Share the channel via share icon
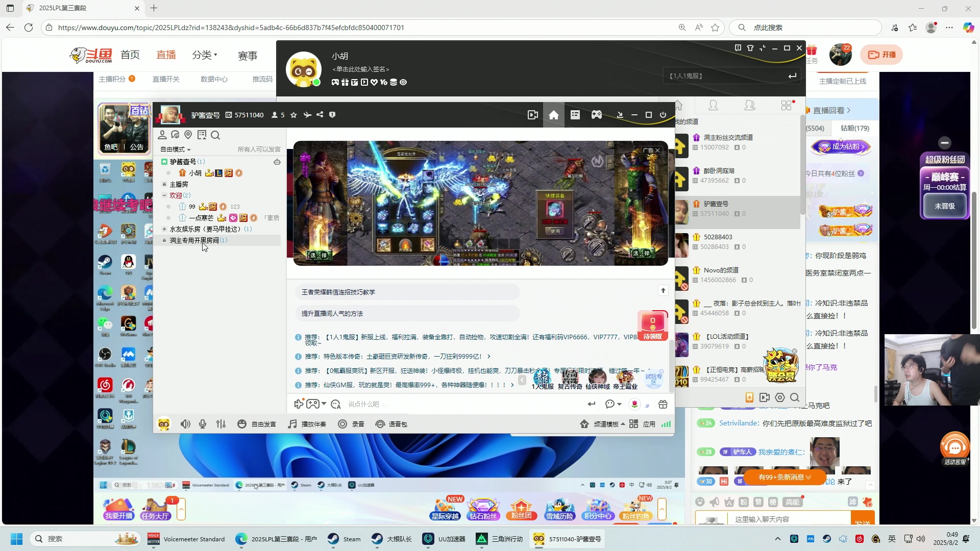980x551 pixels. click(320, 115)
